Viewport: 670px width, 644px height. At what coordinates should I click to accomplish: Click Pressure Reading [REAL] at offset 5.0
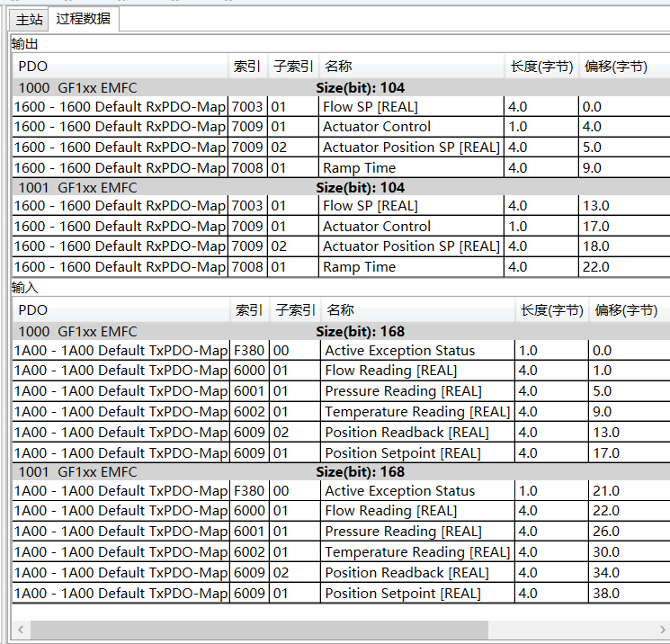[x=403, y=391]
